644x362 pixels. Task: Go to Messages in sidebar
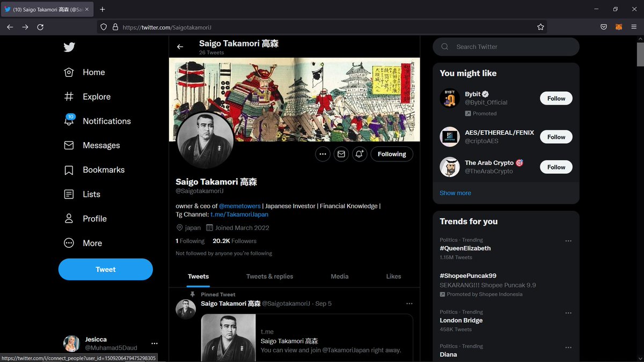pos(92,145)
